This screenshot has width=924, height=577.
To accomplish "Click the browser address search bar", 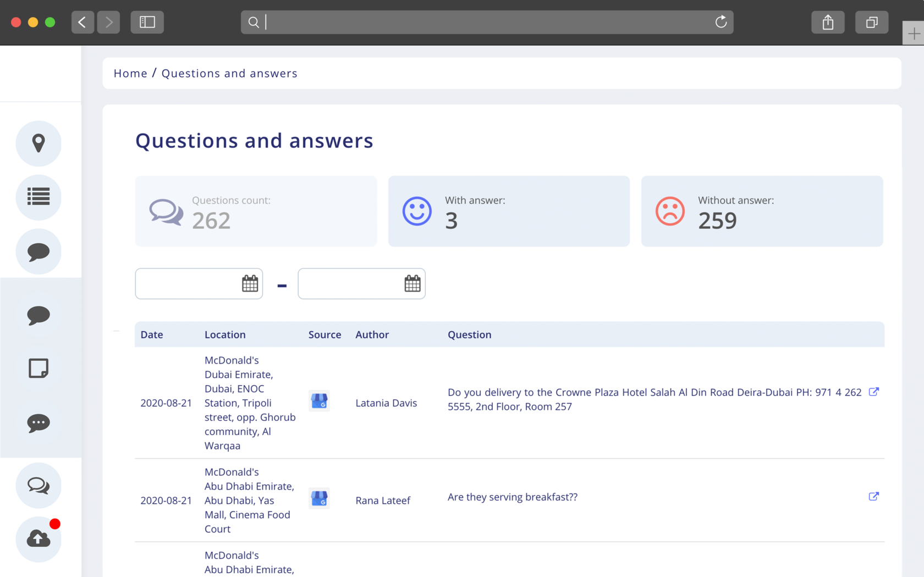I will [487, 22].
